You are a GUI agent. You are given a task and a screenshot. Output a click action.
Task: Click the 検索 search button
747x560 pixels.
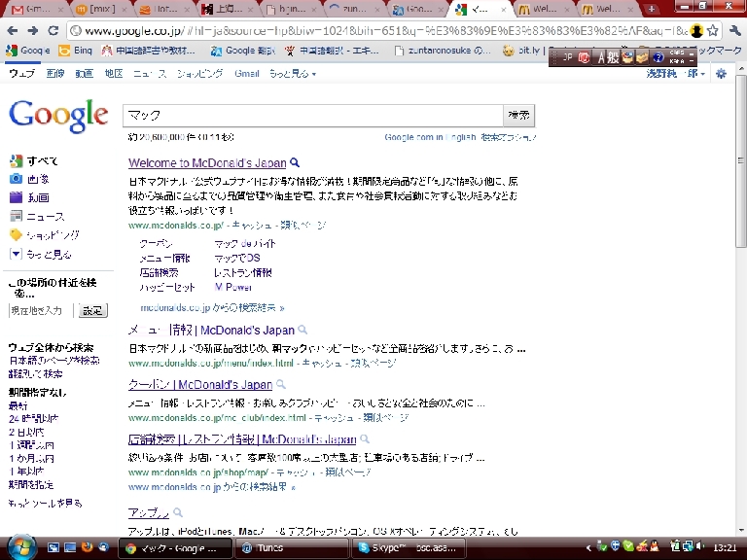tap(518, 116)
